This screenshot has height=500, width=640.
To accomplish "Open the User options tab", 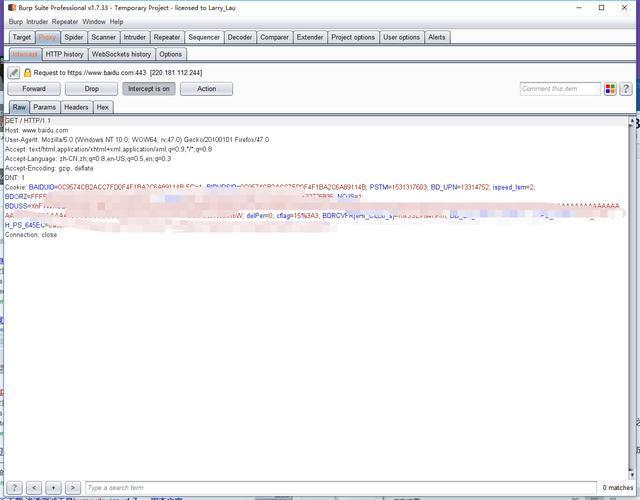I will click(401, 37).
